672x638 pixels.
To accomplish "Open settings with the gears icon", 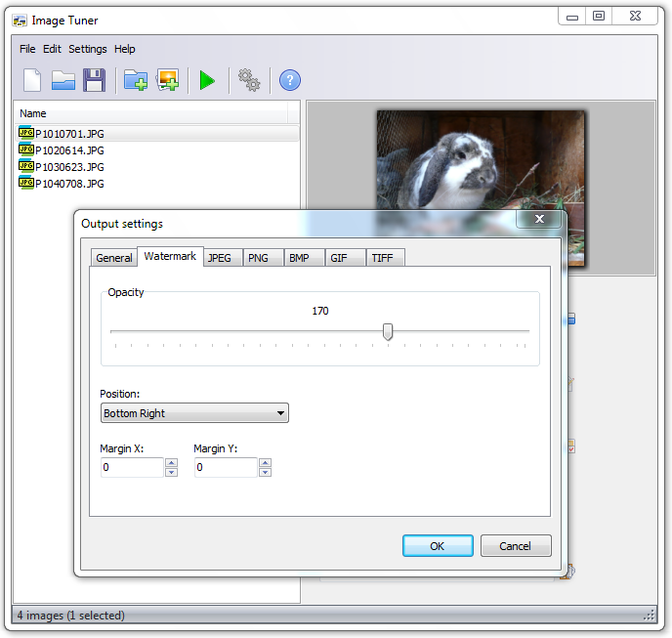I will pos(249,80).
